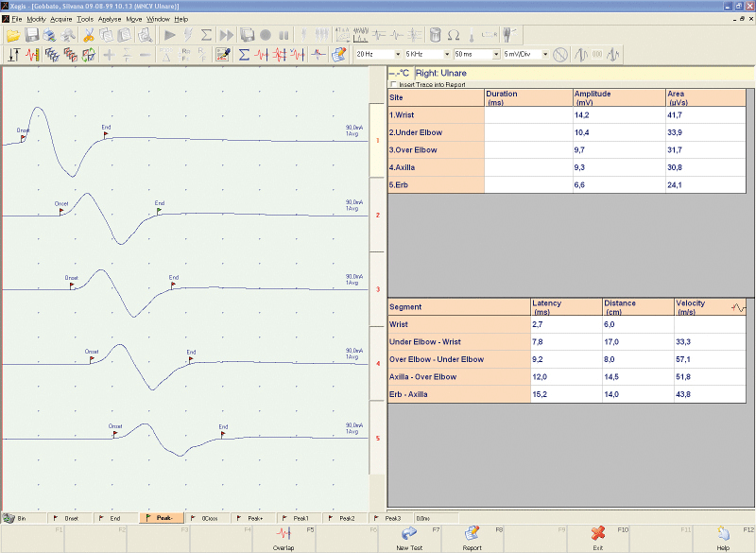This screenshot has width=756, height=553.
Task: Click the Overlap waveform icon
Action: click(283, 535)
